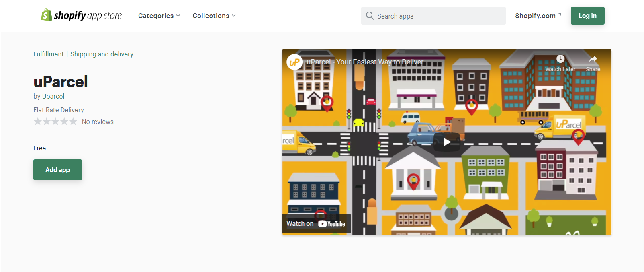The height and width of the screenshot is (272, 644).
Task: Click the Watch Later clock icon
Action: pos(560,59)
